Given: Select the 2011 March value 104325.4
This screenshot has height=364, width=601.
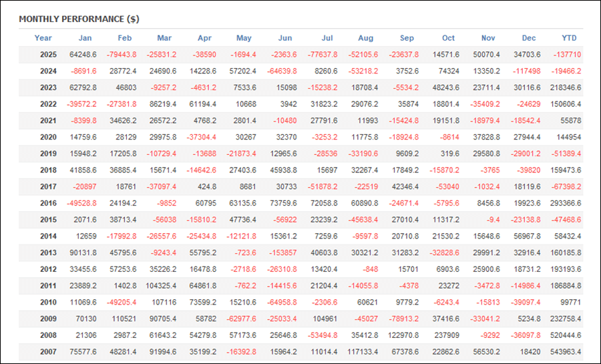Looking at the screenshot, I should coord(160,286).
